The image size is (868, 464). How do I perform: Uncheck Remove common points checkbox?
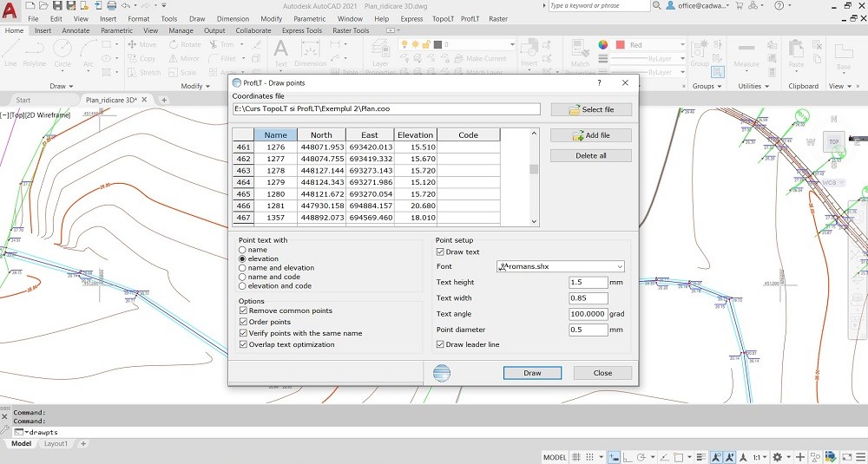pos(243,310)
